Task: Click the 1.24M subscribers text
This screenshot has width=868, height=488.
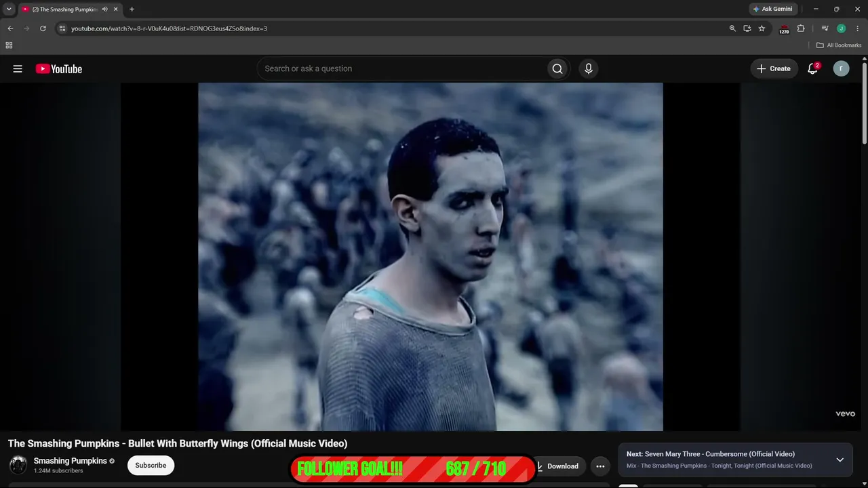Action: (58, 471)
